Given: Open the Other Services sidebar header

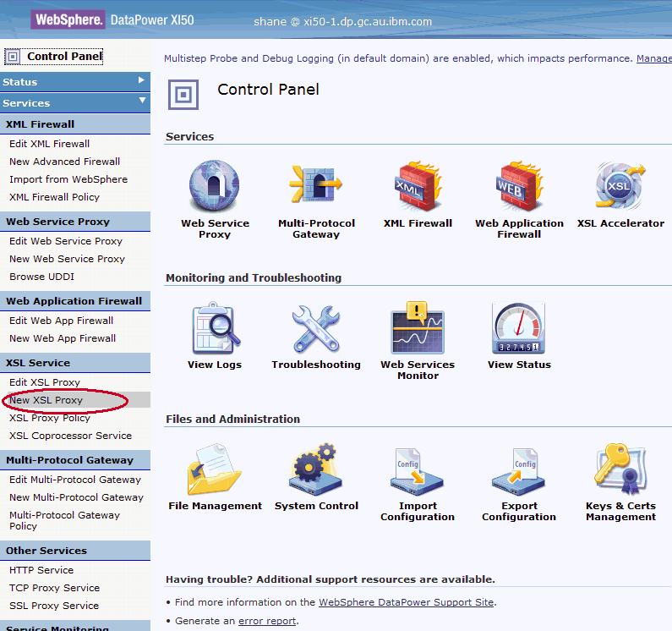Looking at the screenshot, I should (75, 551).
